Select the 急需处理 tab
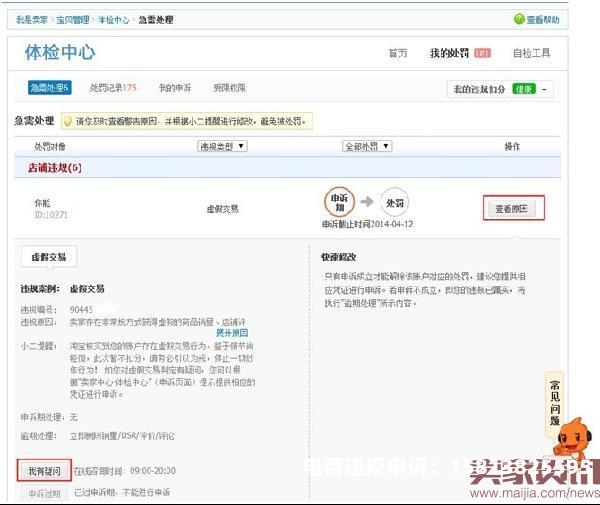Screen dimensions: 600x505 [x=49, y=88]
